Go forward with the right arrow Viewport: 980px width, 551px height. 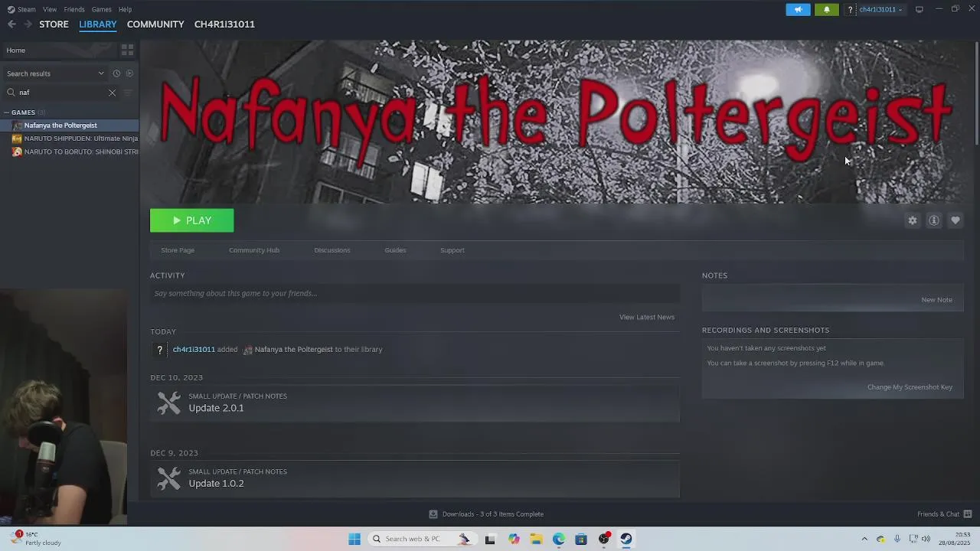click(x=28, y=24)
